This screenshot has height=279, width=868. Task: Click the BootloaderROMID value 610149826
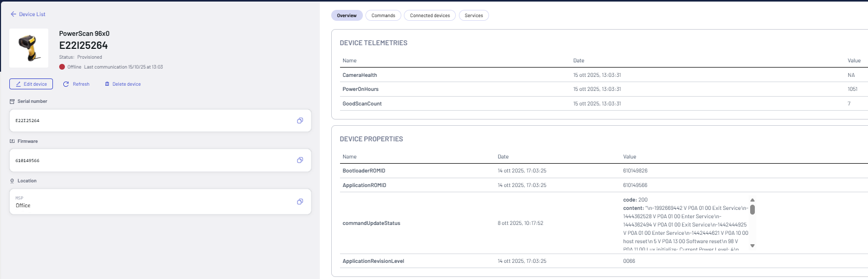pyautogui.click(x=635, y=171)
